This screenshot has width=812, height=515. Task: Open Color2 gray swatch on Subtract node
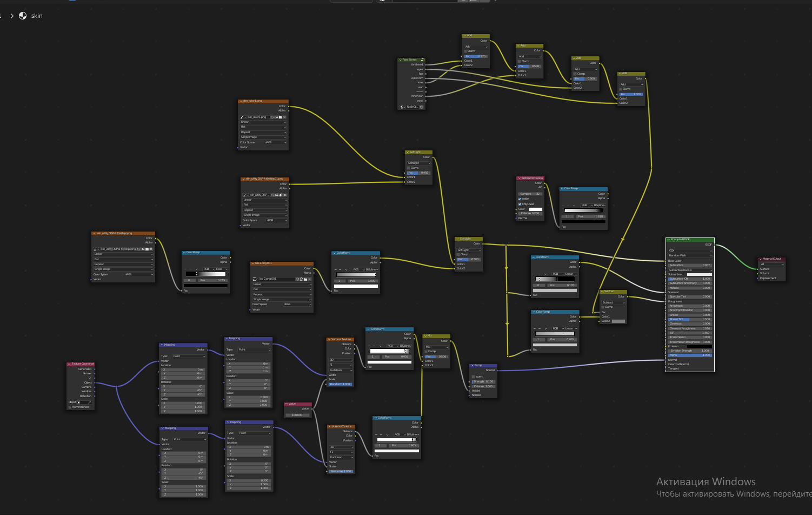618,321
